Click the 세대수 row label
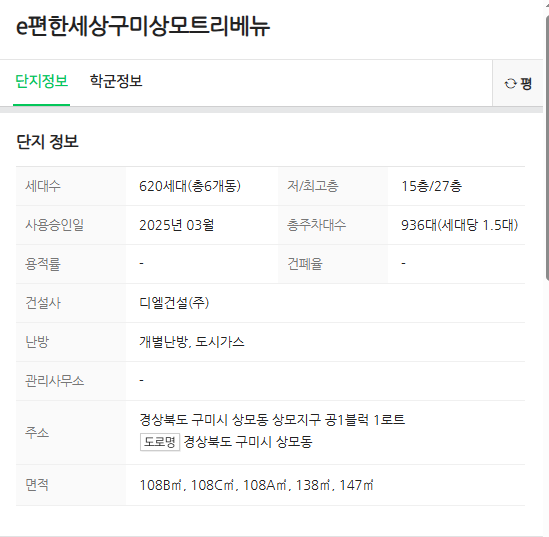Viewport: 549px width, 537px height. pos(43,186)
